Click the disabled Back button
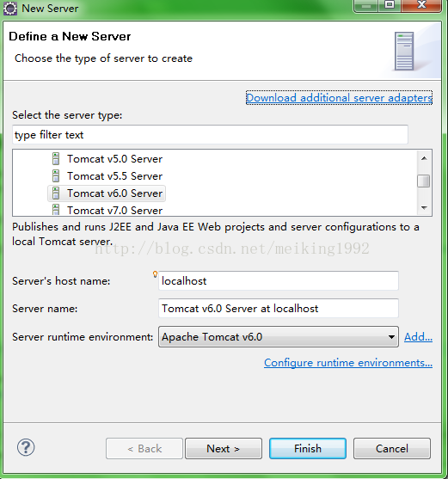 144,448
